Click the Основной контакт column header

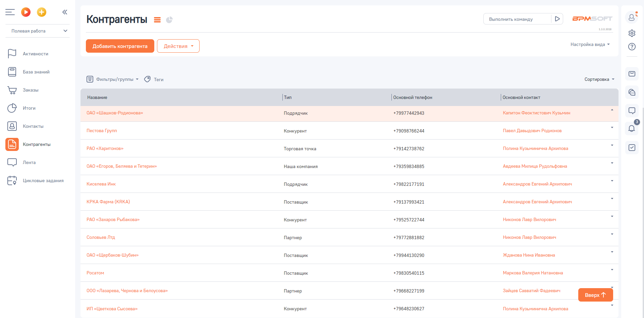coord(521,97)
